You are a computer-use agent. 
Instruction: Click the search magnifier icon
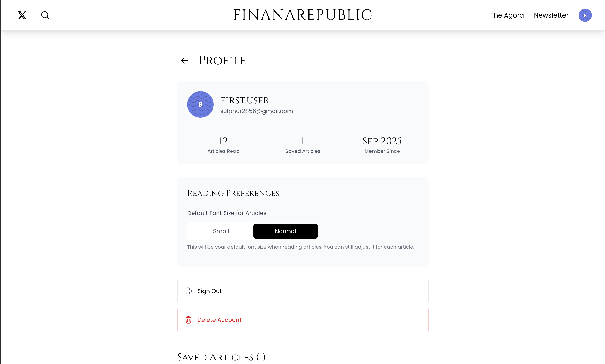tap(45, 15)
